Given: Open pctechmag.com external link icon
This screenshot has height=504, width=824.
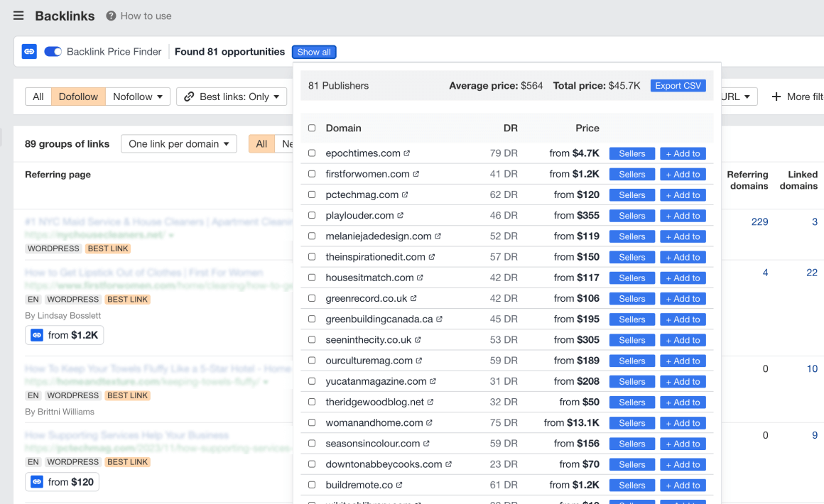Looking at the screenshot, I should click(x=405, y=195).
